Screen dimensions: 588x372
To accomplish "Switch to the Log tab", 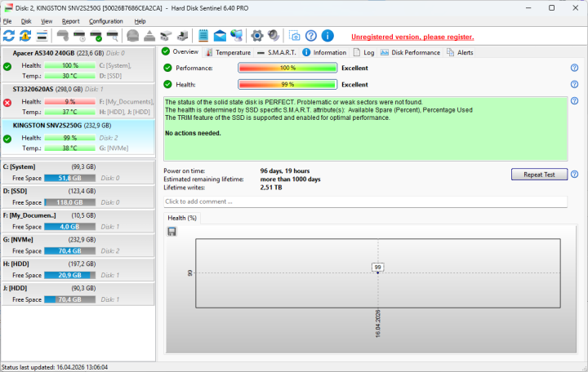I will (363, 52).
